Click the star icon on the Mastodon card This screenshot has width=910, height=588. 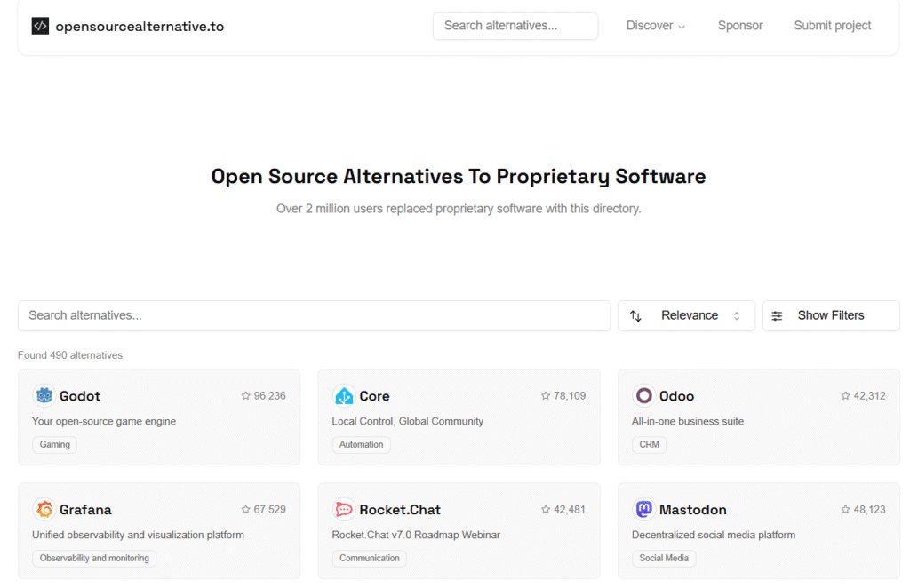[x=845, y=510]
